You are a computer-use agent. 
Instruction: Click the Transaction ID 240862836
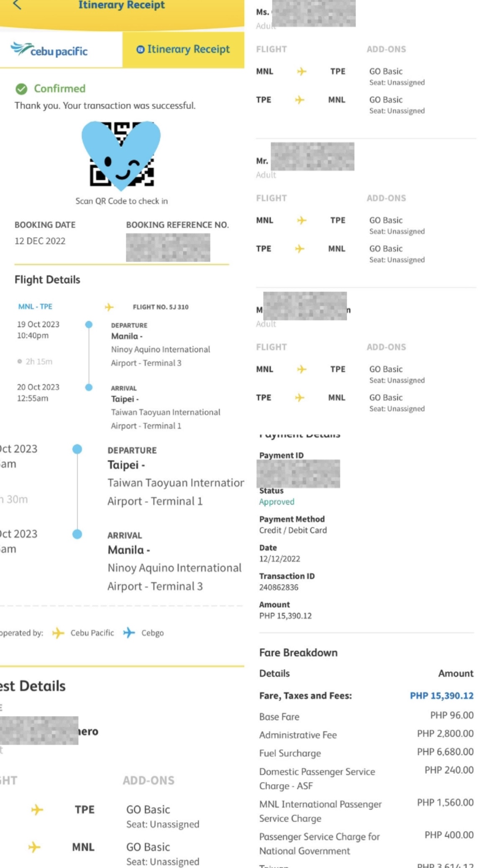tap(279, 587)
